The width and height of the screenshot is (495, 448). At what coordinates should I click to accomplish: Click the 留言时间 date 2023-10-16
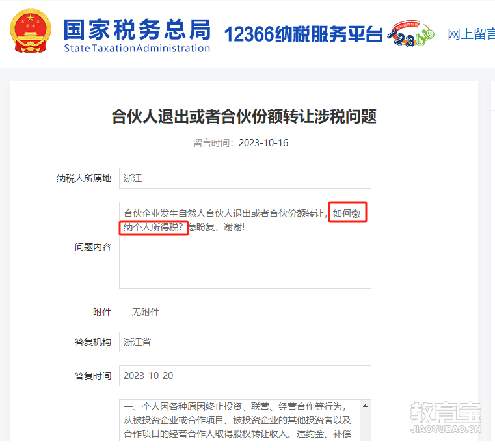pyautogui.click(x=263, y=143)
